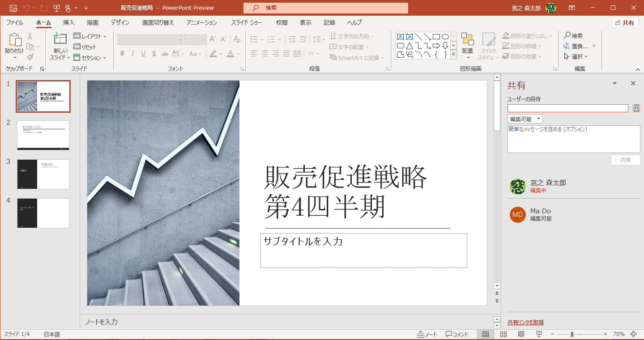
Task: Expand the shapes gallery
Action: click(453, 54)
